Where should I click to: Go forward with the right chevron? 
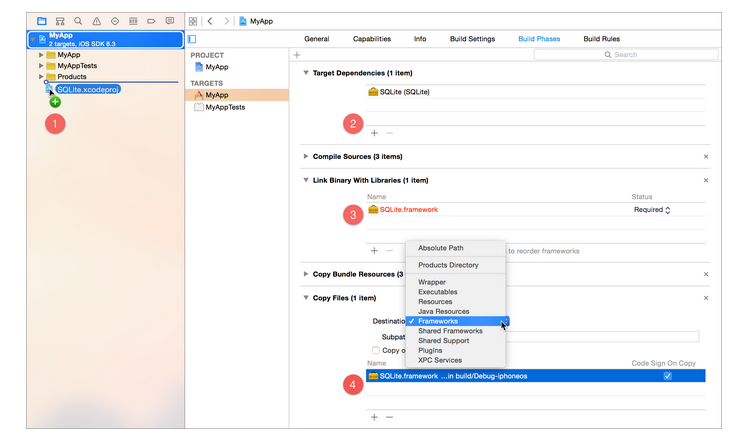227,21
